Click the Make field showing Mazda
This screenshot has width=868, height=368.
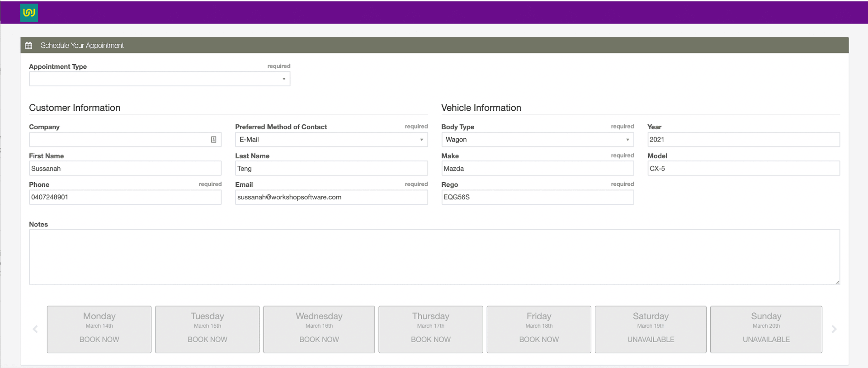pyautogui.click(x=538, y=168)
